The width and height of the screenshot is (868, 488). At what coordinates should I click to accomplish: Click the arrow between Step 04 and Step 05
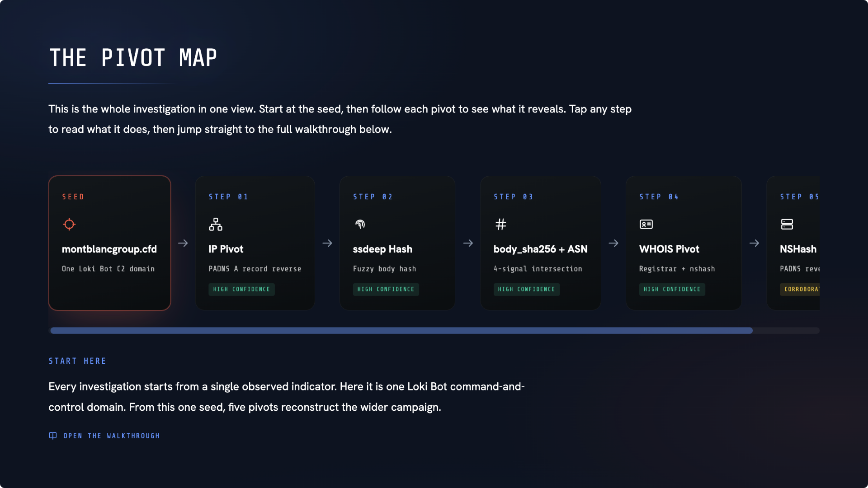click(754, 243)
